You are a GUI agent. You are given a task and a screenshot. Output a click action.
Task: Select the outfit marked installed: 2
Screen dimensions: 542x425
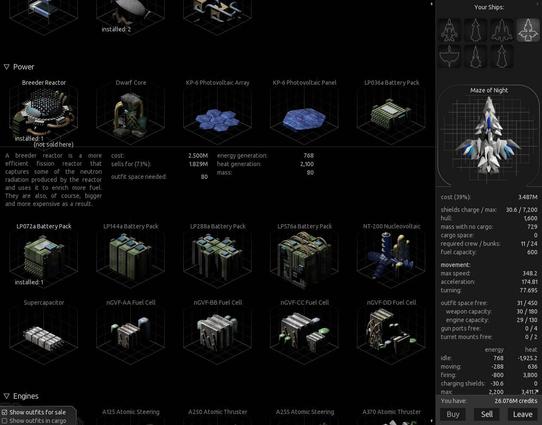[131, 17]
